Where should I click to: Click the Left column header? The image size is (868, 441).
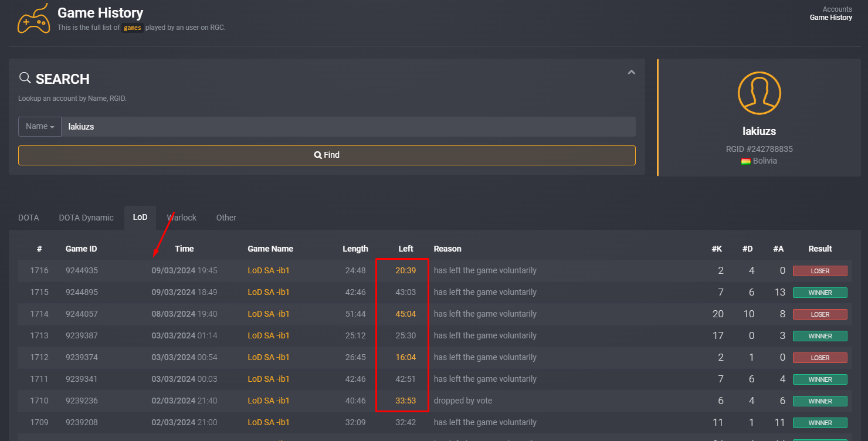point(406,249)
